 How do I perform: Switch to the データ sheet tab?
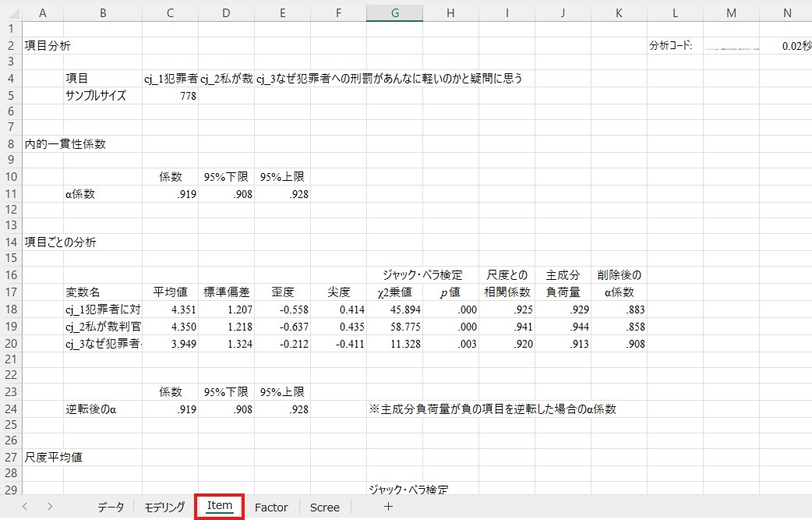(x=110, y=508)
